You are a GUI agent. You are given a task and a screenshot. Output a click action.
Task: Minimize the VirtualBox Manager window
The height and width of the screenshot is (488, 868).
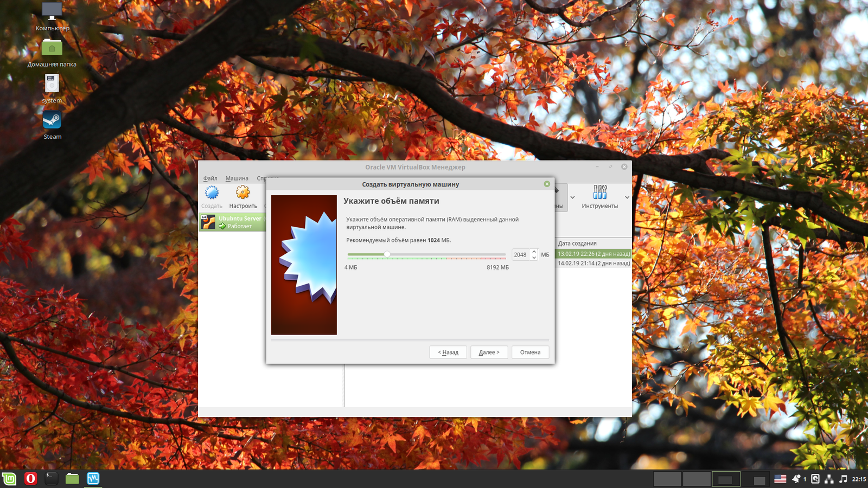(597, 166)
